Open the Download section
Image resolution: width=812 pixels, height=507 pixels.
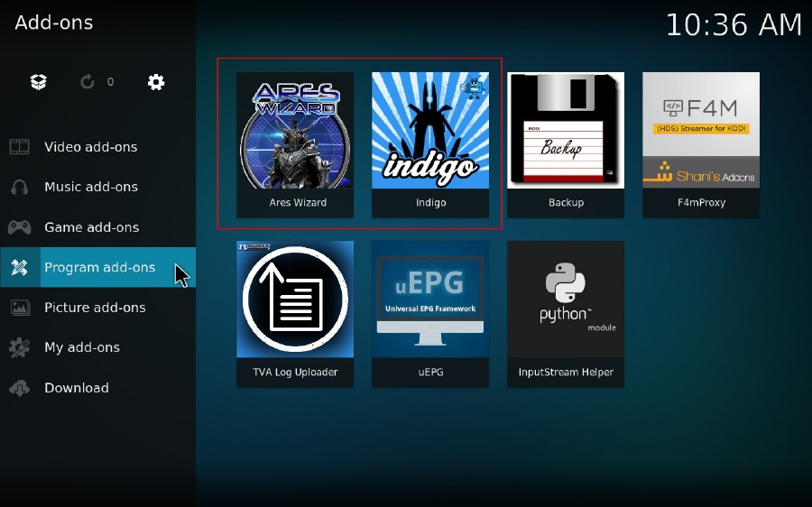pos(97,387)
